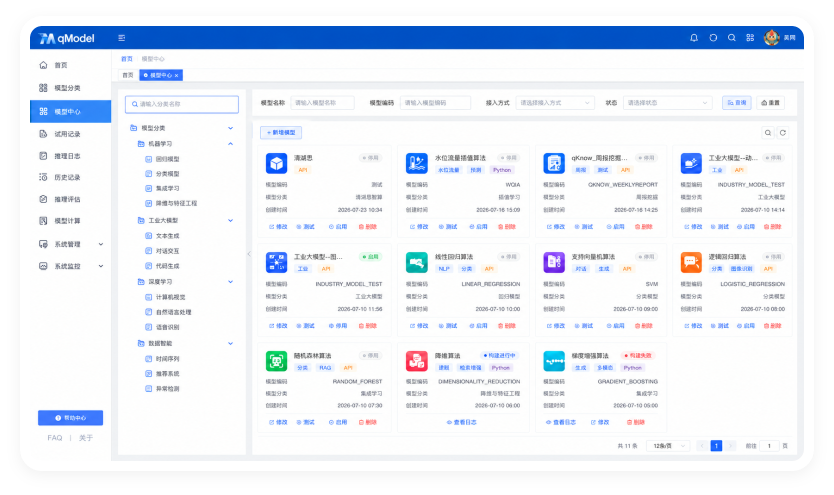Collapse tree panel via the side arrow handle

coord(249,254)
